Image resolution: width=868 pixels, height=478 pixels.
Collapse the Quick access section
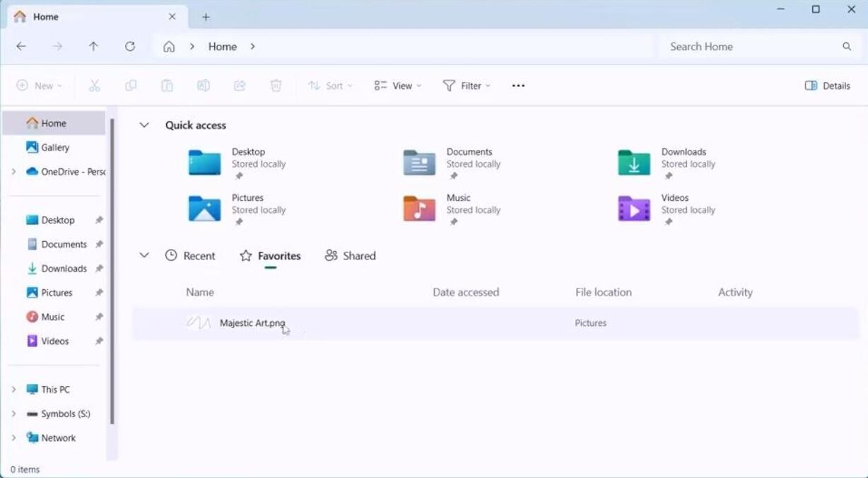pos(144,124)
